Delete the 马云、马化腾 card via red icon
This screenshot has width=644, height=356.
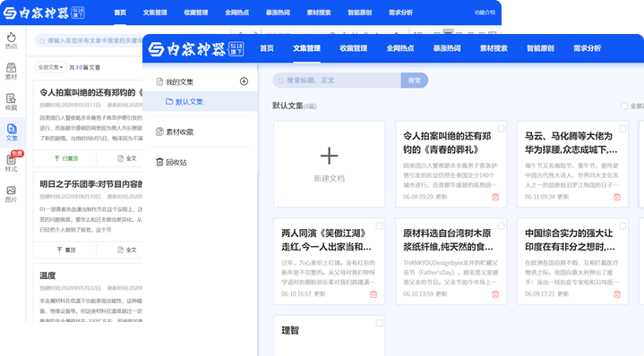617,198
